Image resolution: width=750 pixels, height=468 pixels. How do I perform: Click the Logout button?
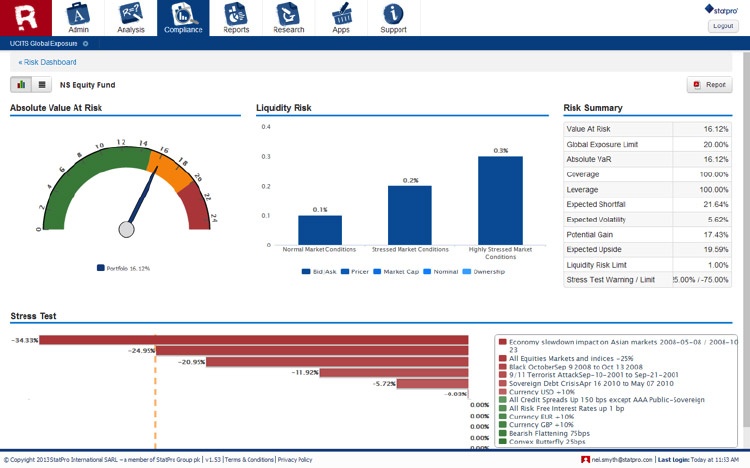coord(721,26)
